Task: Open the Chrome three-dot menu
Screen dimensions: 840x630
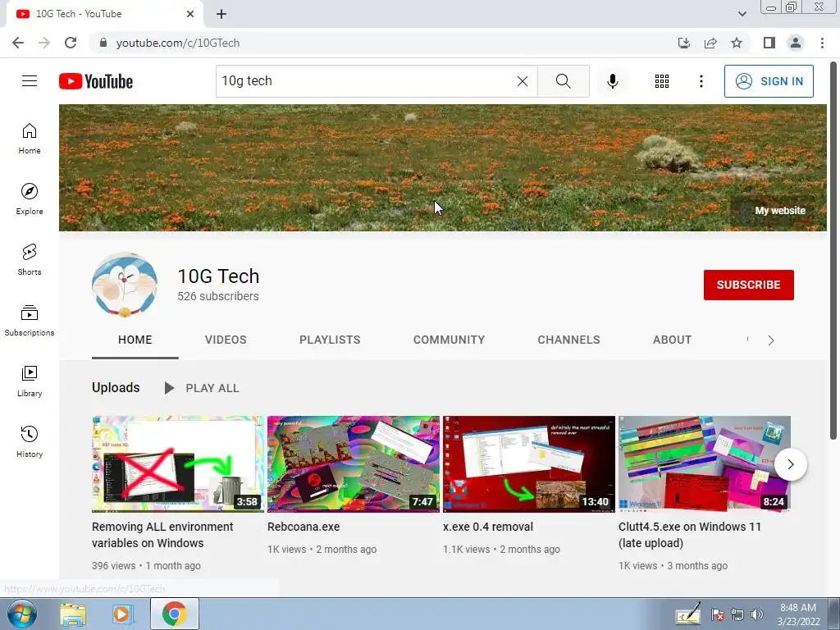Action: tap(822, 43)
